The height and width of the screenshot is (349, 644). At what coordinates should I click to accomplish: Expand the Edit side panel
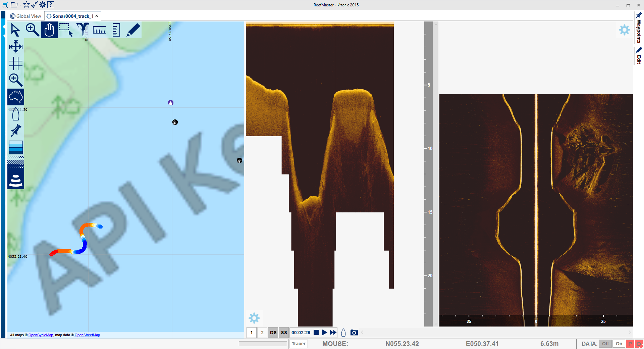pos(639,56)
